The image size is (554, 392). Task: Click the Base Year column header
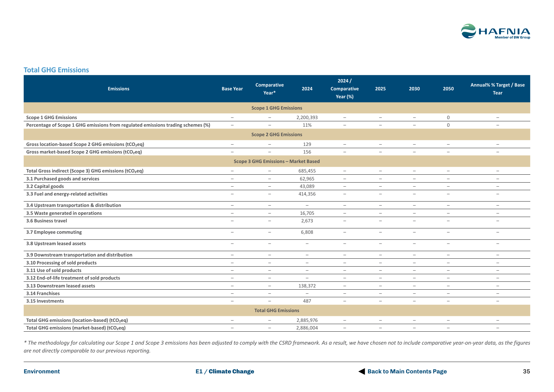pos(232,89)
